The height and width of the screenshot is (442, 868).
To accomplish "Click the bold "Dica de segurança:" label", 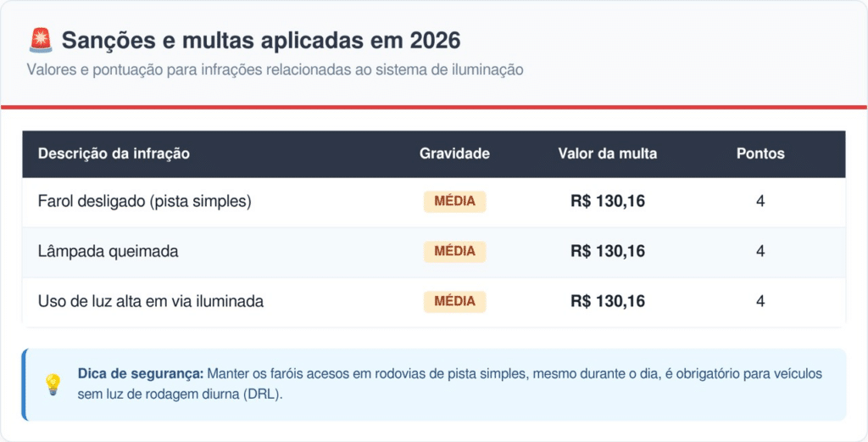I will [x=140, y=373].
